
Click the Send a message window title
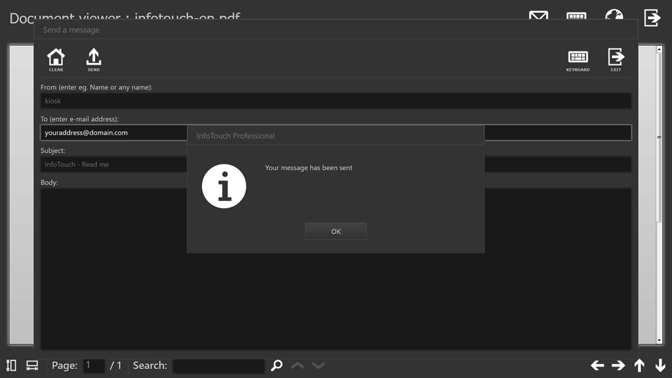click(71, 30)
